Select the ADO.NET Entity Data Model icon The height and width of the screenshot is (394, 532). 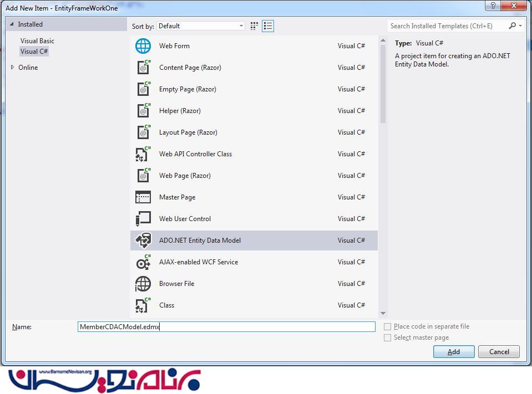pyautogui.click(x=143, y=241)
